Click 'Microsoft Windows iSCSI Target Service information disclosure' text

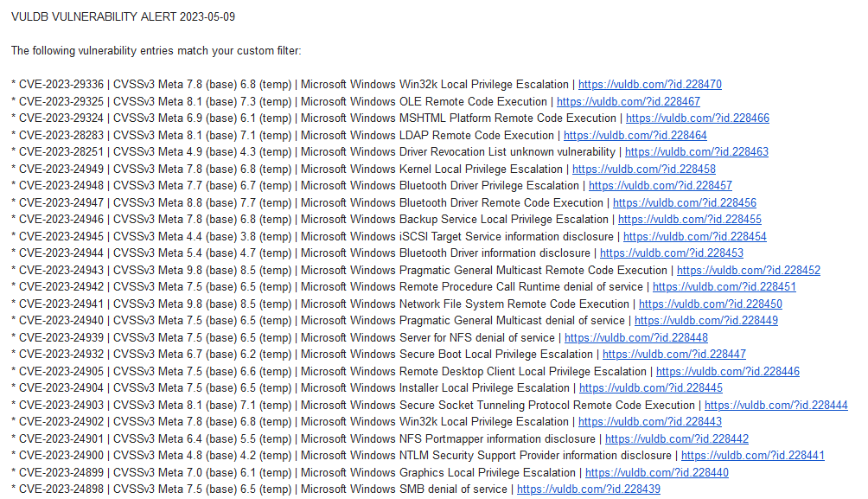(457, 236)
